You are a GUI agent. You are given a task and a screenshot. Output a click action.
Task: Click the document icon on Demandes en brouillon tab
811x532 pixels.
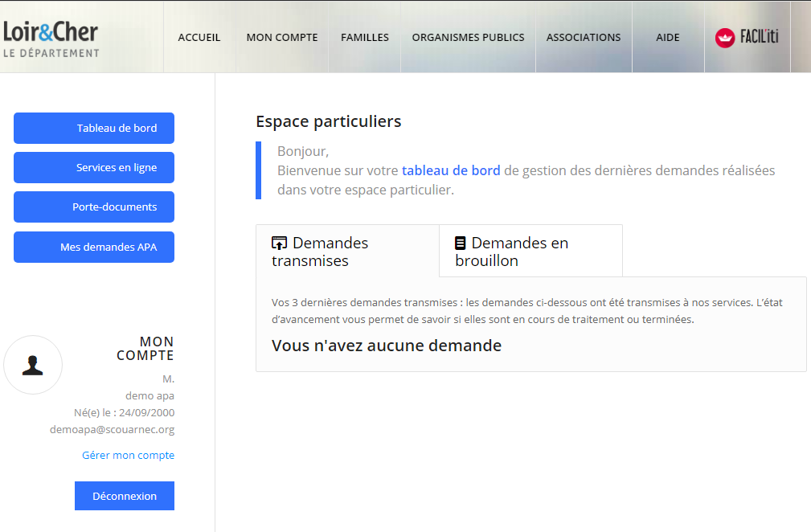459,242
